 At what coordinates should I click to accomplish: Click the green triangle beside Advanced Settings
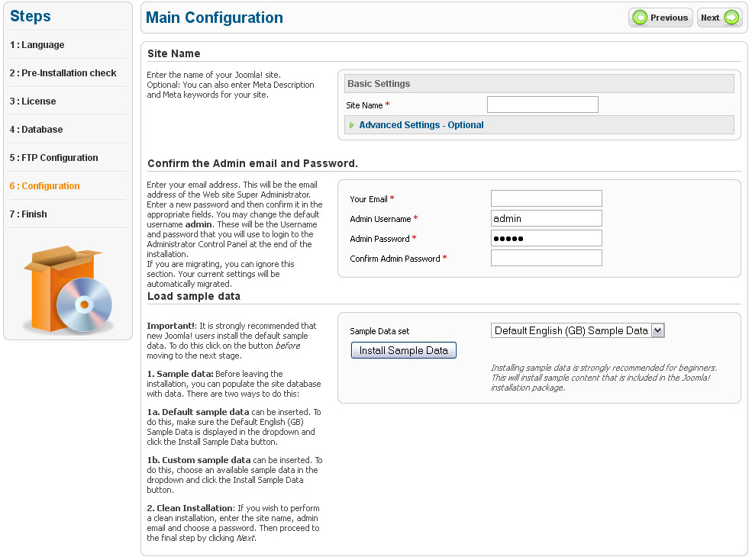click(352, 125)
